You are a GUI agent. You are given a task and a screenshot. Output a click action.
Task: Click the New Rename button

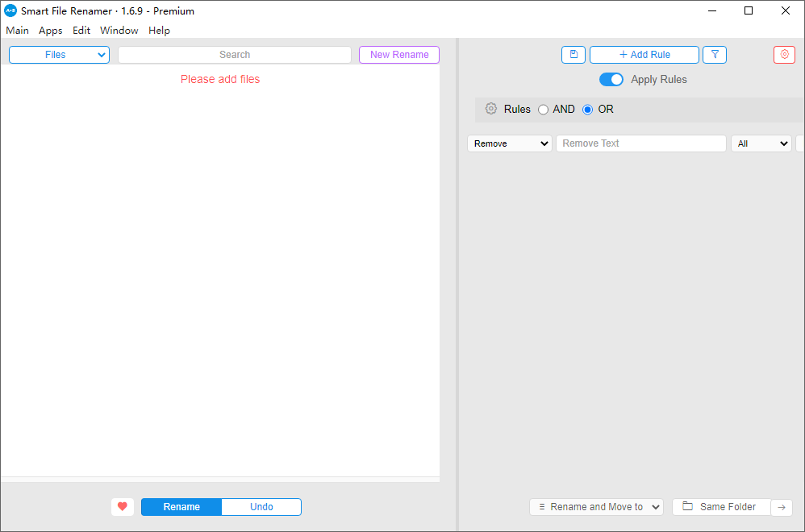coord(399,55)
